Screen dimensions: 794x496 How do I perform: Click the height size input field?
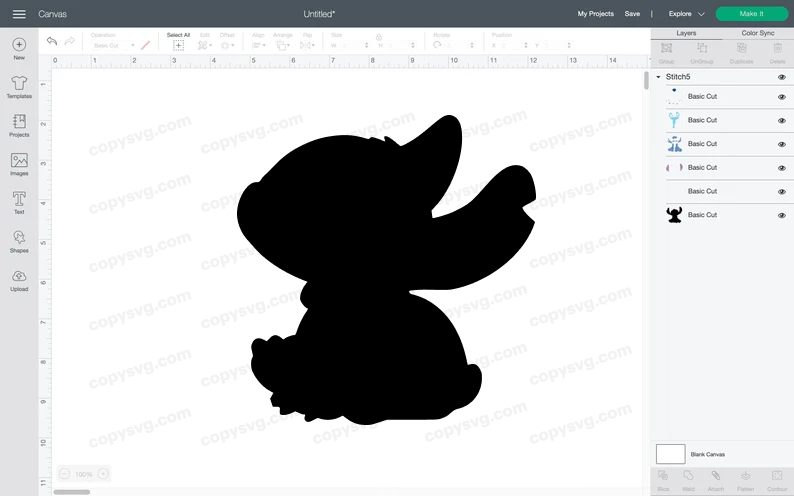(x=400, y=46)
